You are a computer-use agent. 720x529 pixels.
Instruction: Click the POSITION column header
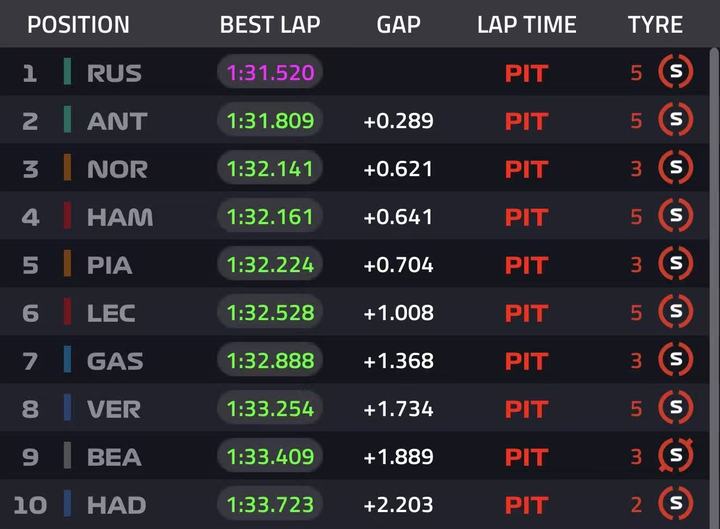78,25
